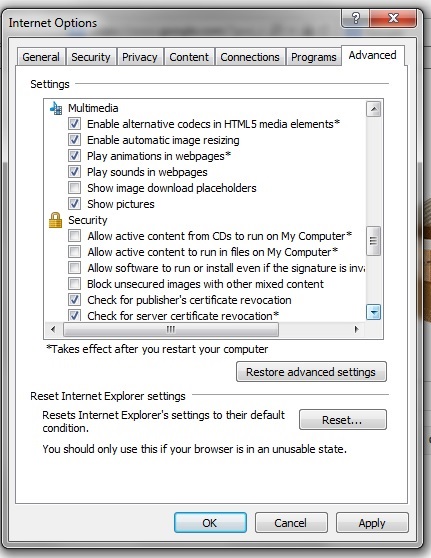
Task: Click the help question mark button
Action: (356, 18)
